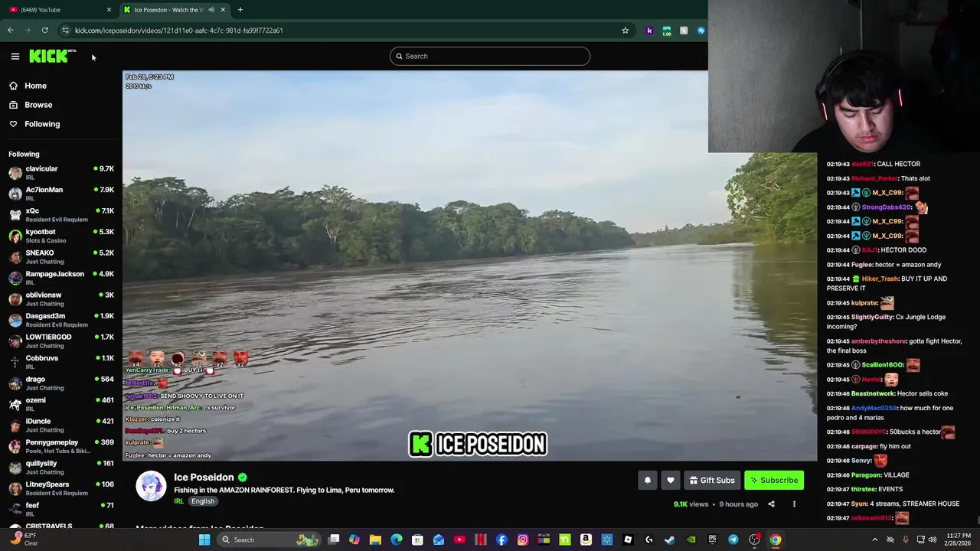Open quillysilly channel in sidebar
Image resolution: width=980 pixels, height=551 pixels.
61,468
